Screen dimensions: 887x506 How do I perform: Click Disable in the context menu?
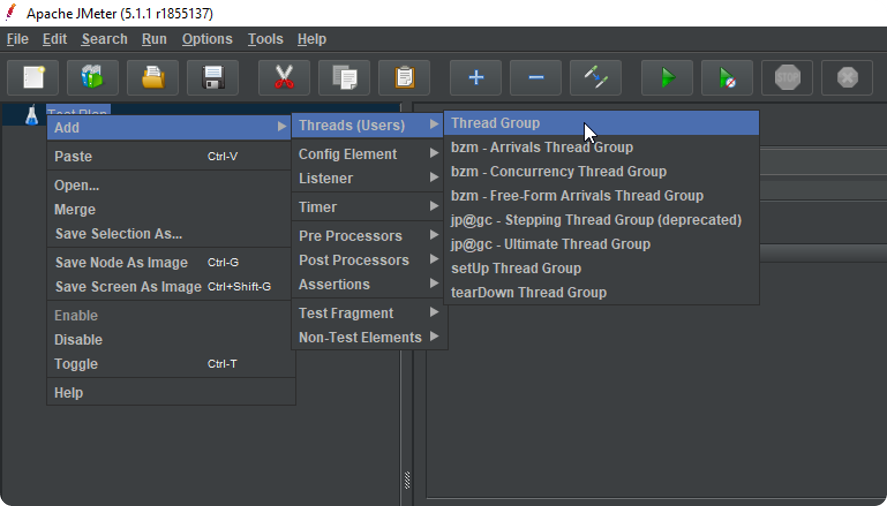[170, 340]
